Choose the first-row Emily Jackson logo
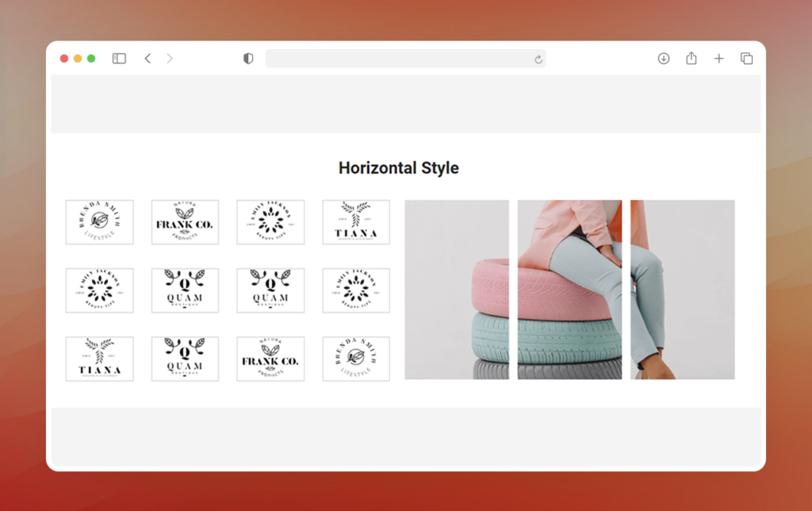 pyautogui.click(x=270, y=222)
